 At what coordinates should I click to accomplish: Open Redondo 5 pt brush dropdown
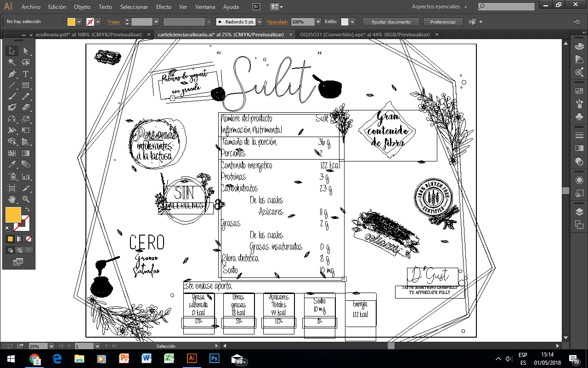tap(260, 22)
